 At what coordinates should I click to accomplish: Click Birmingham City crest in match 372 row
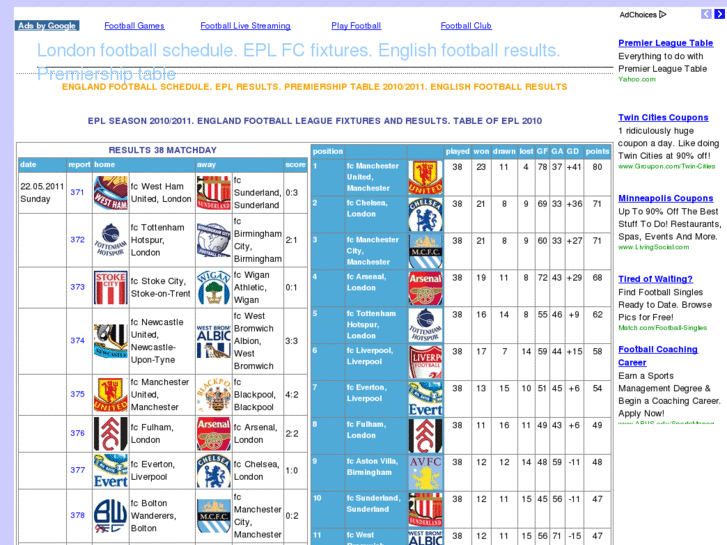click(213, 240)
